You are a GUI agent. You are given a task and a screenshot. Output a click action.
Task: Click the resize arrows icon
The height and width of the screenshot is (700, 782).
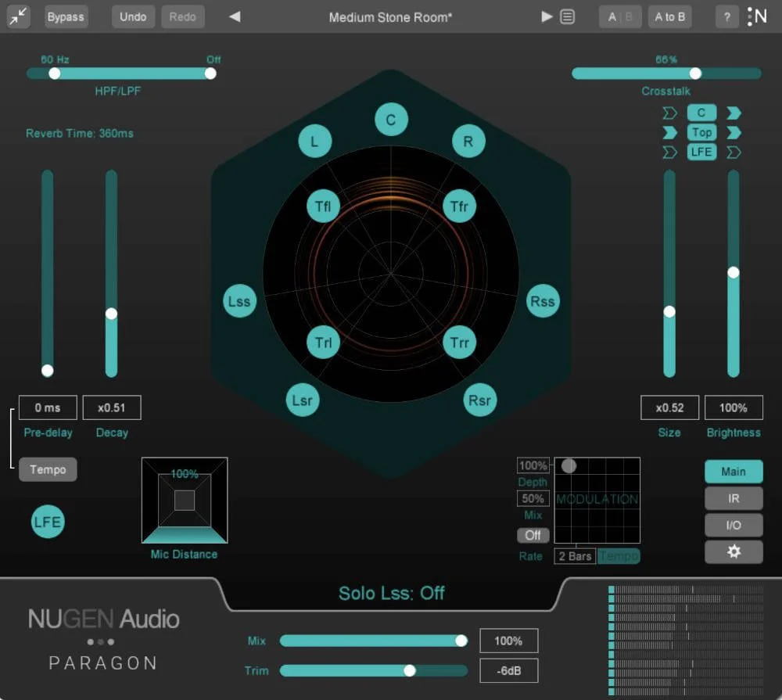point(17,16)
